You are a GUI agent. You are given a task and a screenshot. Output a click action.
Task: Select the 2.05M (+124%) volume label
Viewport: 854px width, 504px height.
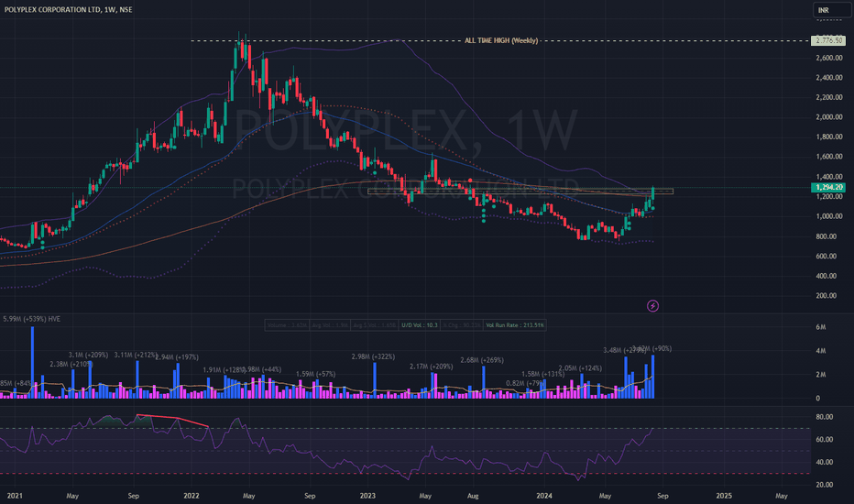point(580,368)
